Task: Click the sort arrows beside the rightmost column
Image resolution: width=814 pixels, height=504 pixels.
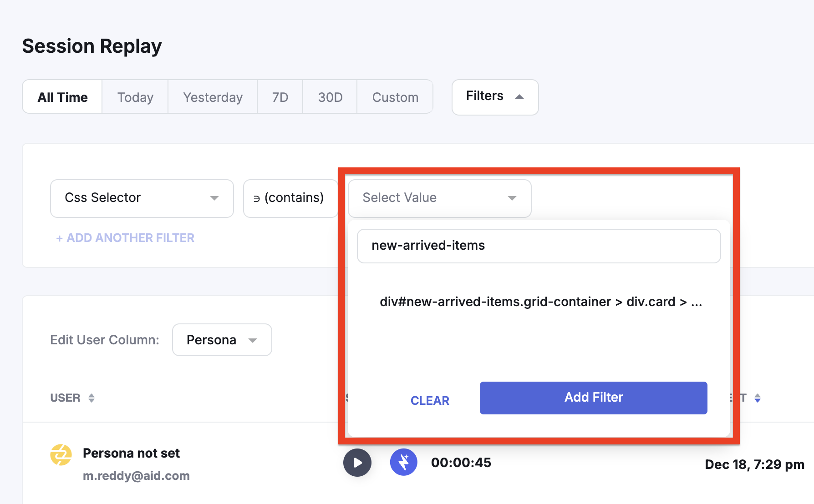Action: (x=758, y=398)
